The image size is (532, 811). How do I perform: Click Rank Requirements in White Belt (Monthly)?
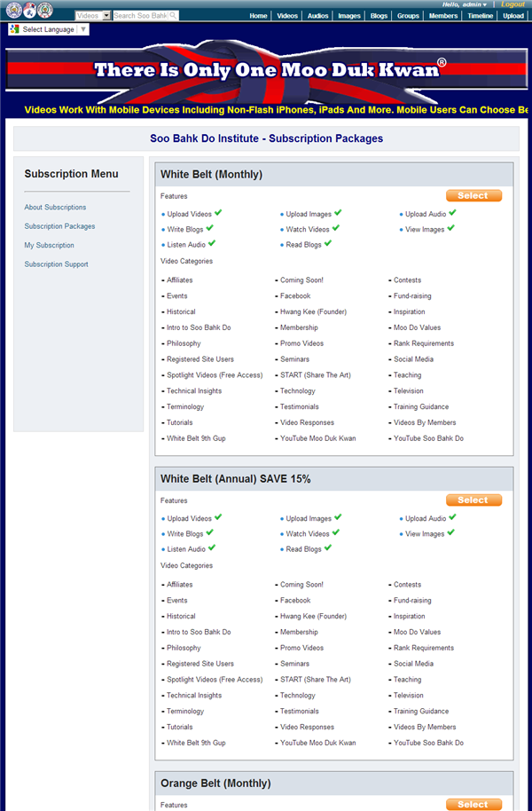[x=424, y=343]
